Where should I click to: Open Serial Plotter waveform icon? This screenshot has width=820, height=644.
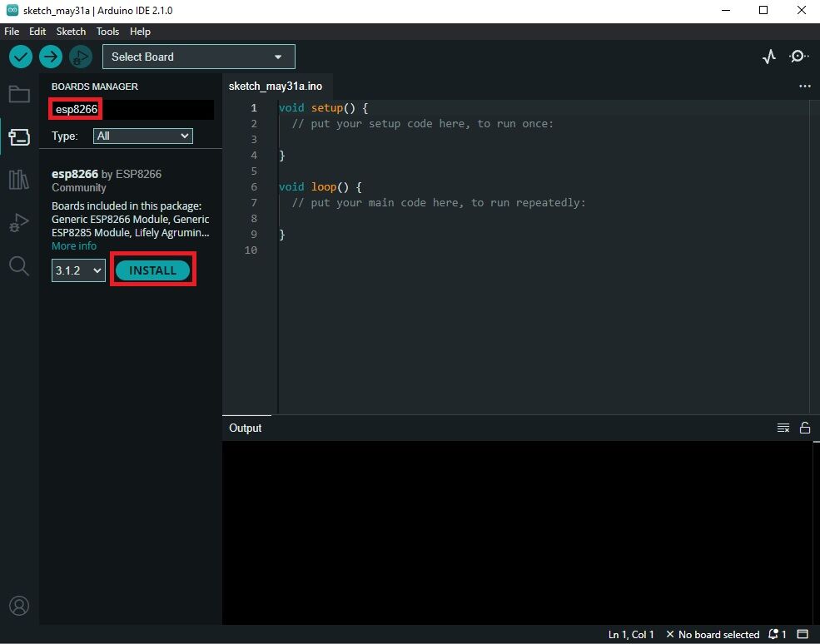tap(769, 57)
